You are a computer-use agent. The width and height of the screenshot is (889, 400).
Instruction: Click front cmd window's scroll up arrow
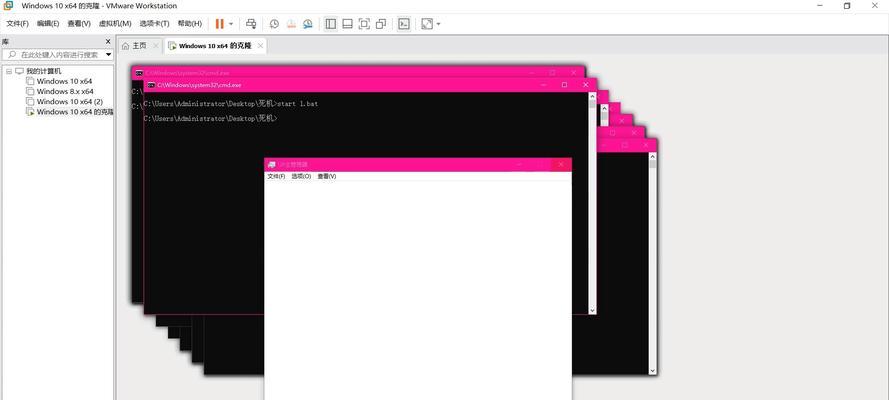[x=592, y=96]
